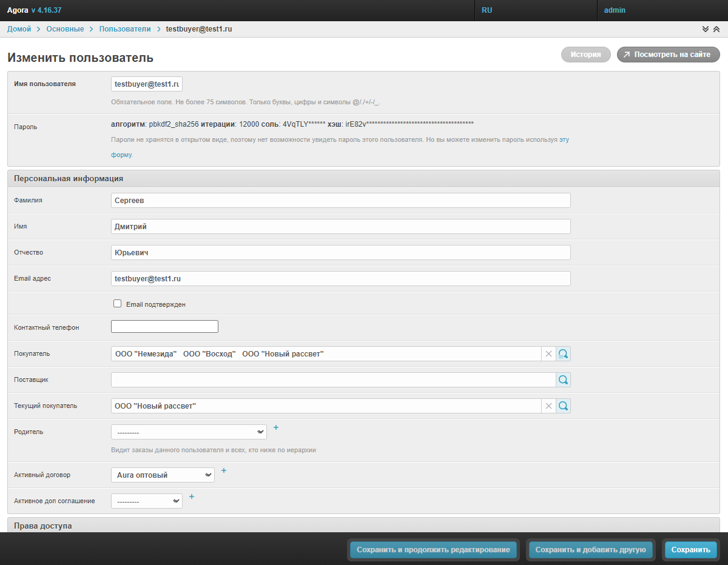Open Активное доп соглашение dropdown
The image size is (728, 565).
tap(146, 501)
